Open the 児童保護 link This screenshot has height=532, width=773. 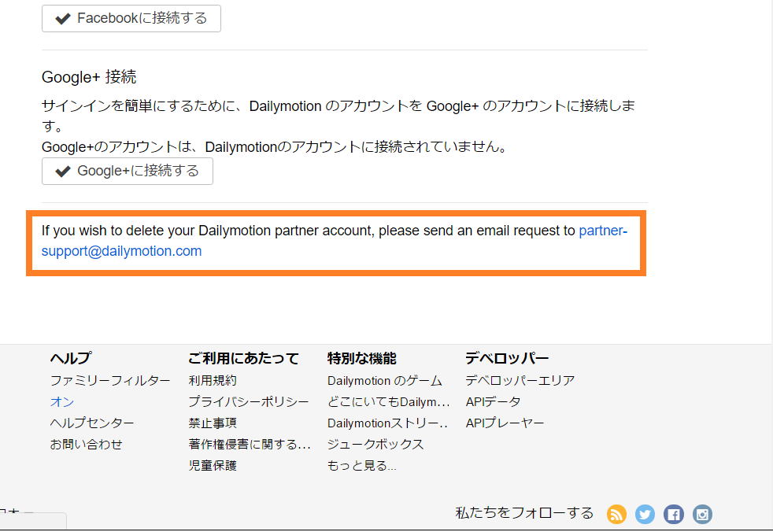[x=213, y=465]
